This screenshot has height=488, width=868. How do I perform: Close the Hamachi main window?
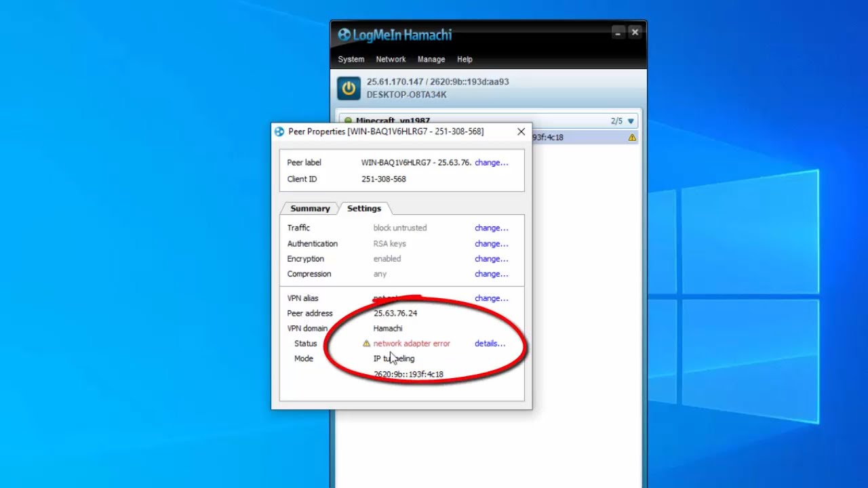(635, 32)
